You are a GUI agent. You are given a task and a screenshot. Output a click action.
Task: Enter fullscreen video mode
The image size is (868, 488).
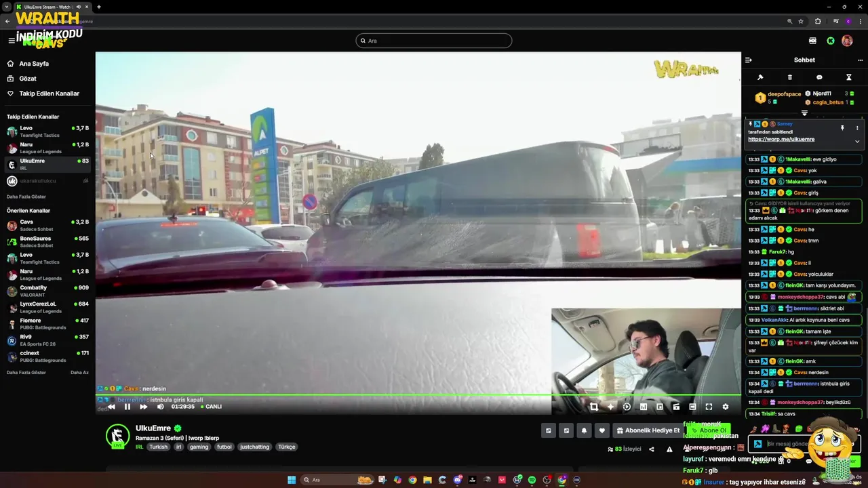[x=709, y=407]
